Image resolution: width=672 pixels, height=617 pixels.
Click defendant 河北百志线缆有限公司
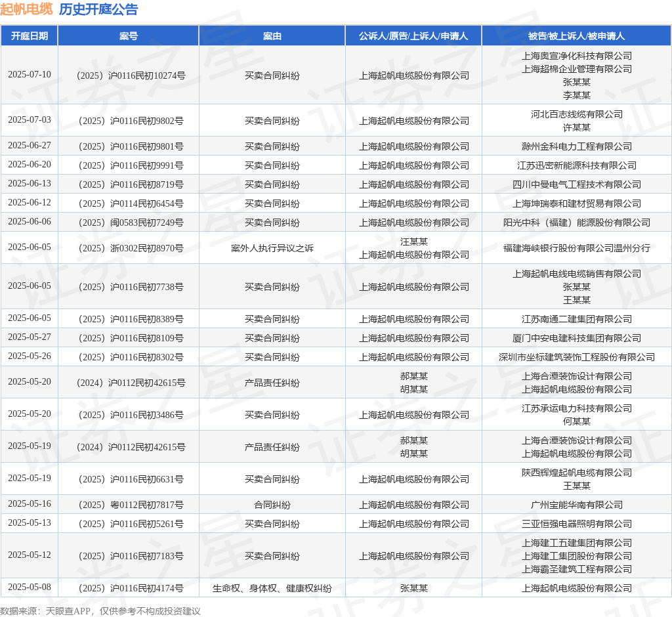click(576, 114)
